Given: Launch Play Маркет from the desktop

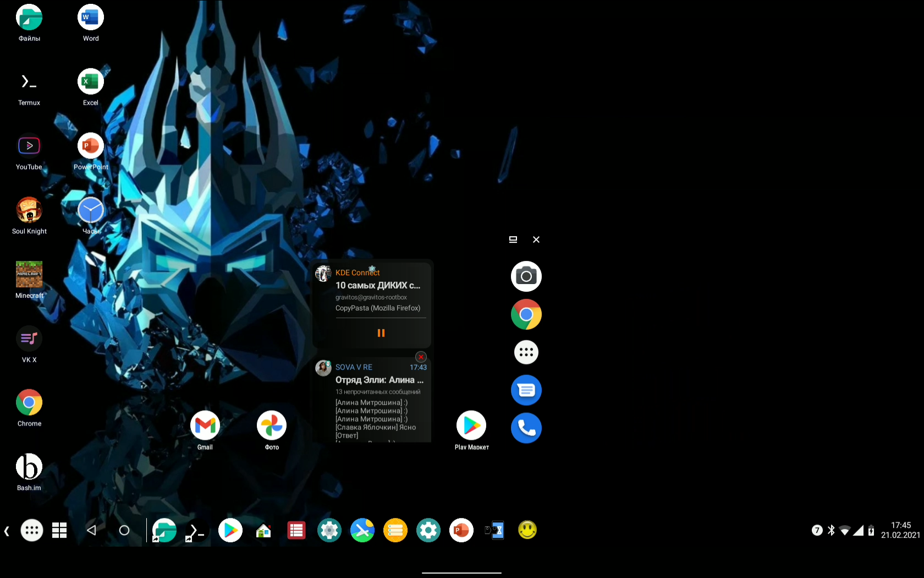Looking at the screenshot, I should coord(471,424).
